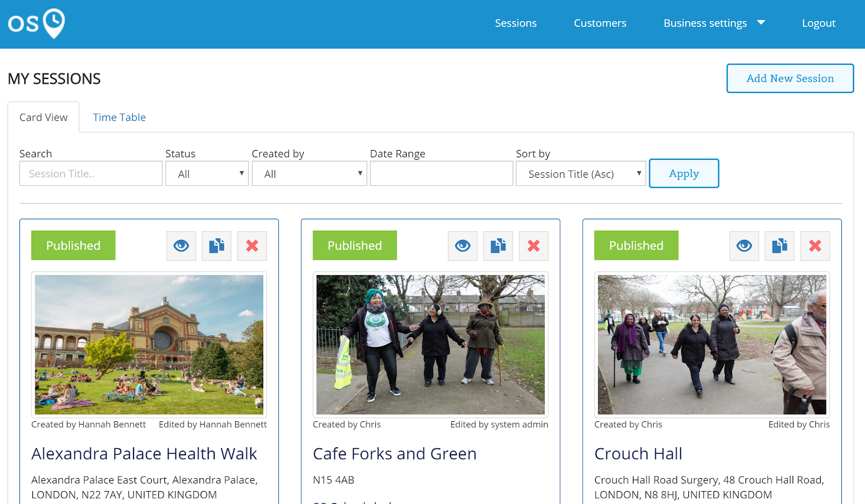Click 'Created by Hannah Bennett' text
This screenshot has height=504, width=865.
89,425
